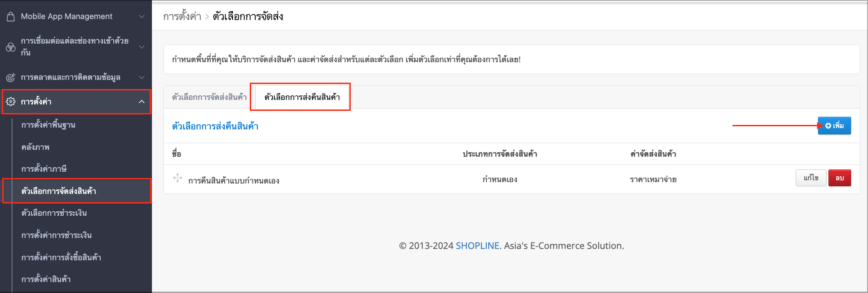Click the แก้ไข edit button
Viewport: 868px width, 293px height.
811,178
